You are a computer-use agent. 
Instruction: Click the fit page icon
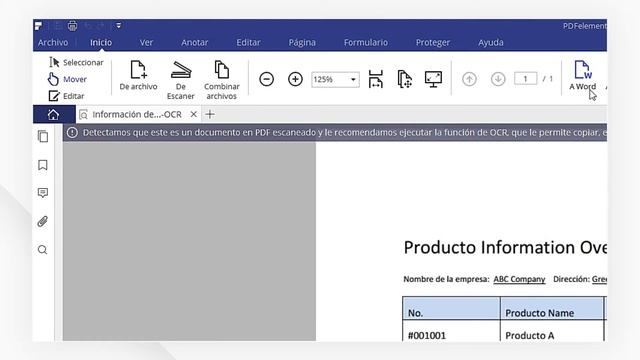(404, 79)
